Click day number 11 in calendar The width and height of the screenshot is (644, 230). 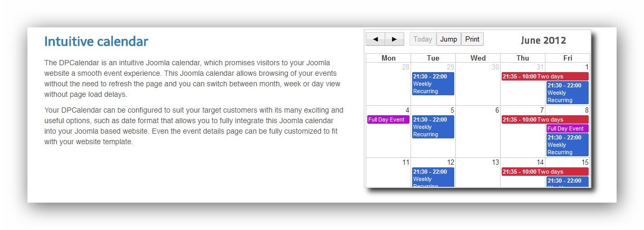[x=405, y=163]
